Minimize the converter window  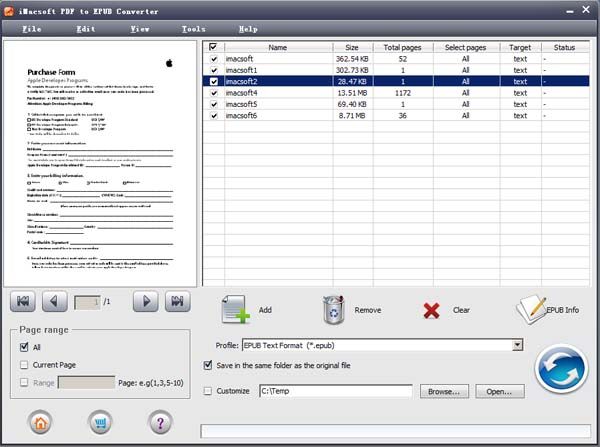570,11
